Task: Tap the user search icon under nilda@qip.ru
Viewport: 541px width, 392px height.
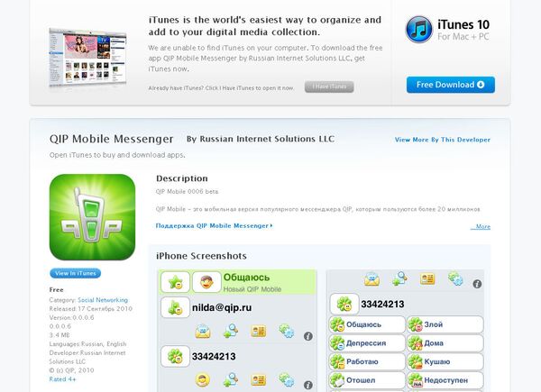Action: click(x=231, y=331)
